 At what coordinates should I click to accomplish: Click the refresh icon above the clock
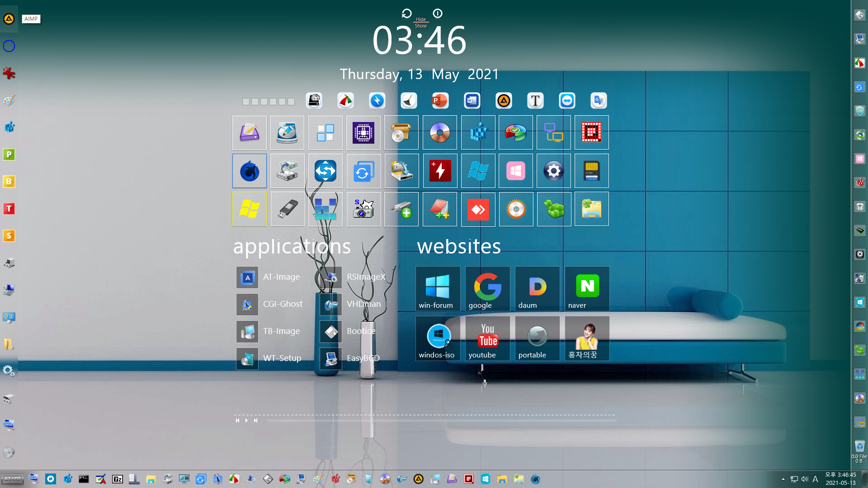pos(406,14)
